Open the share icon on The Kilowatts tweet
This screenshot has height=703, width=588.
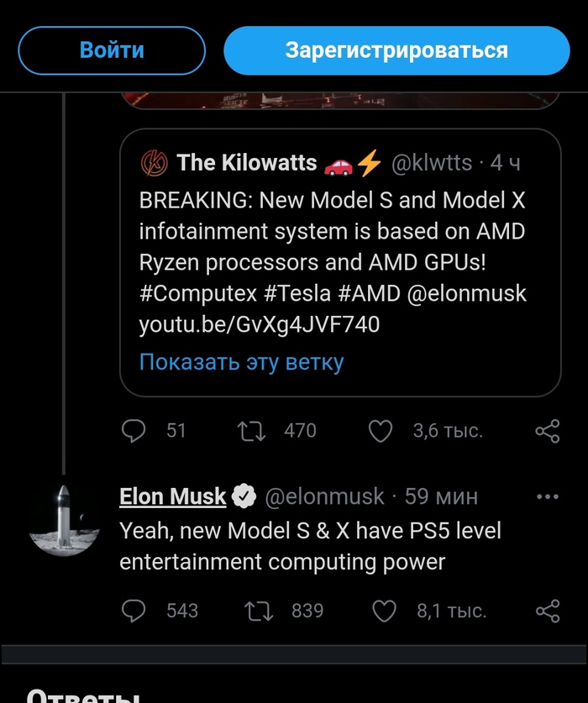[548, 430]
